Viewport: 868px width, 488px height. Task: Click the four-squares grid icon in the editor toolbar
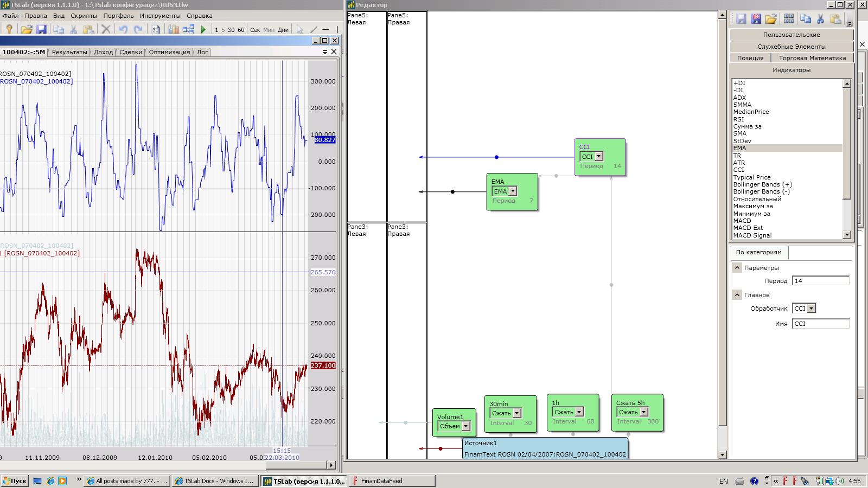[789, 20]
